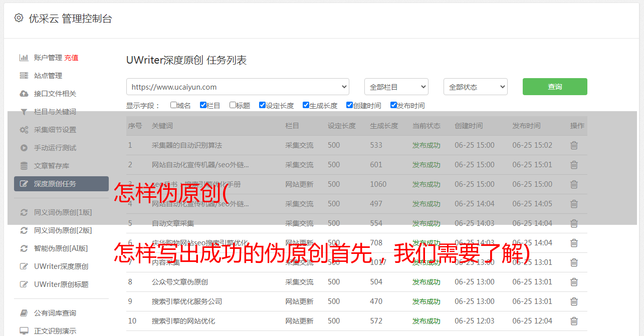The height and width of the screenshot is (336, 644).
Task: Click the red 充值 link
Action: [71, 58]
